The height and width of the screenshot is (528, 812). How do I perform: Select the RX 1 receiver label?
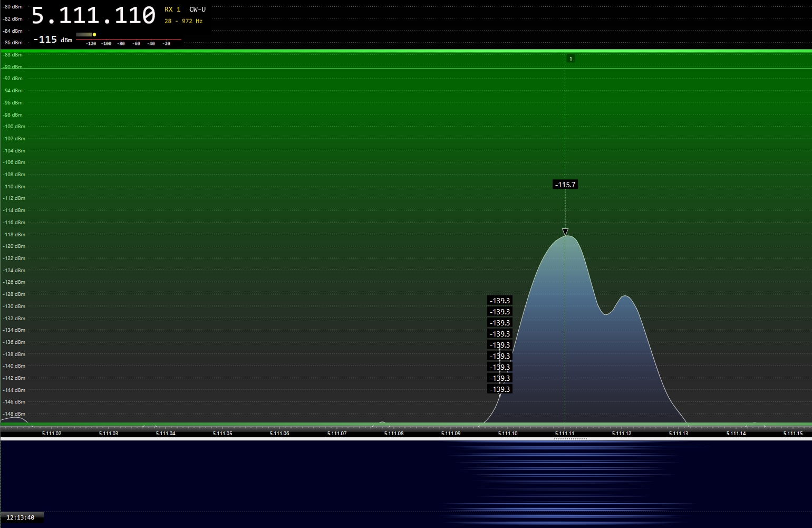click(172, 9)
